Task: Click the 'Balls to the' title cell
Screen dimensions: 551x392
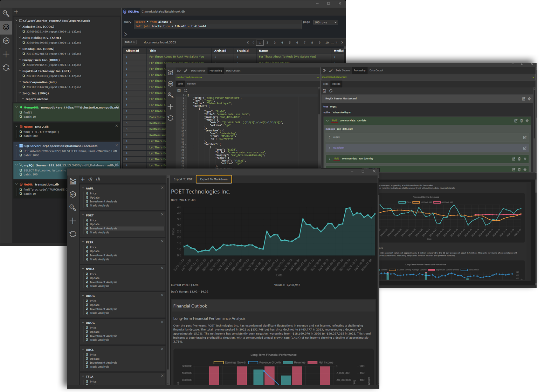Action: (157, 117)
